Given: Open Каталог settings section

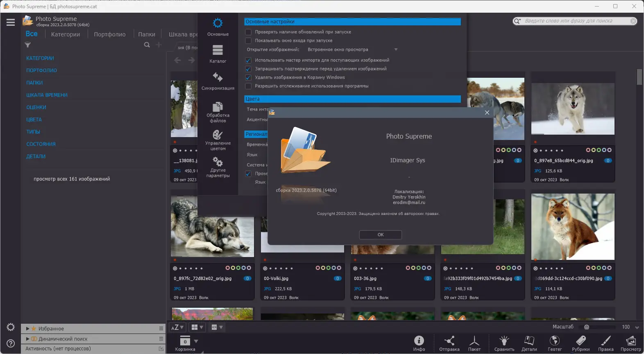Looking at the screenshot, I should [218, 54].
